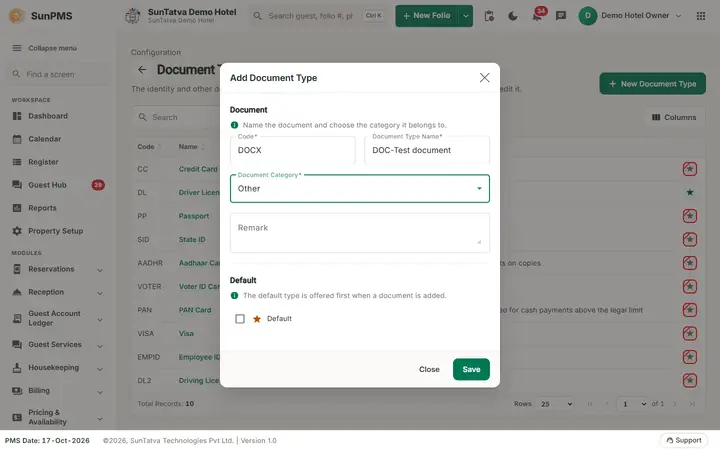Click the Document Type Name field

pos(427,150)
